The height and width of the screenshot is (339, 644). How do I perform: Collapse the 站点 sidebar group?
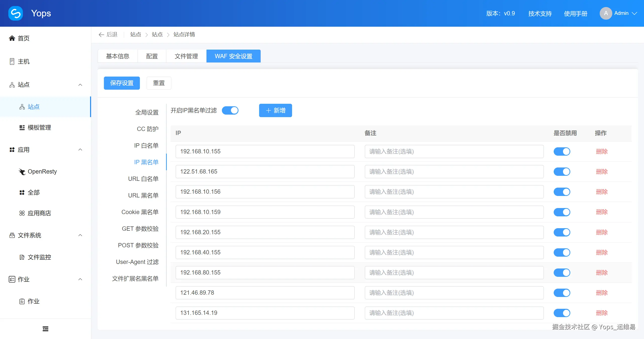pyautogui.click(x=80, y=85)
